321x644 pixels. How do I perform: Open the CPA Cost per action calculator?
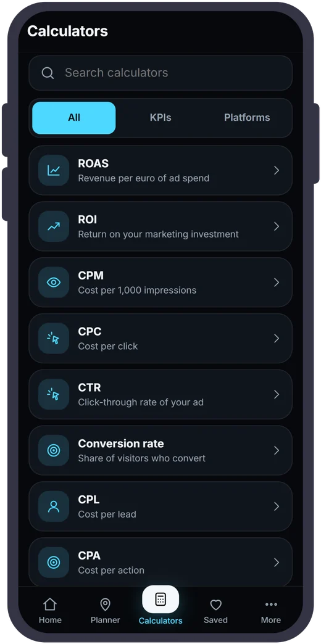point(160,563)
